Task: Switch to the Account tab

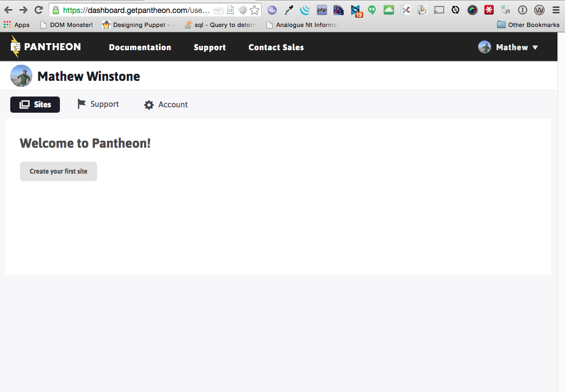Action: tap(166, 105)
